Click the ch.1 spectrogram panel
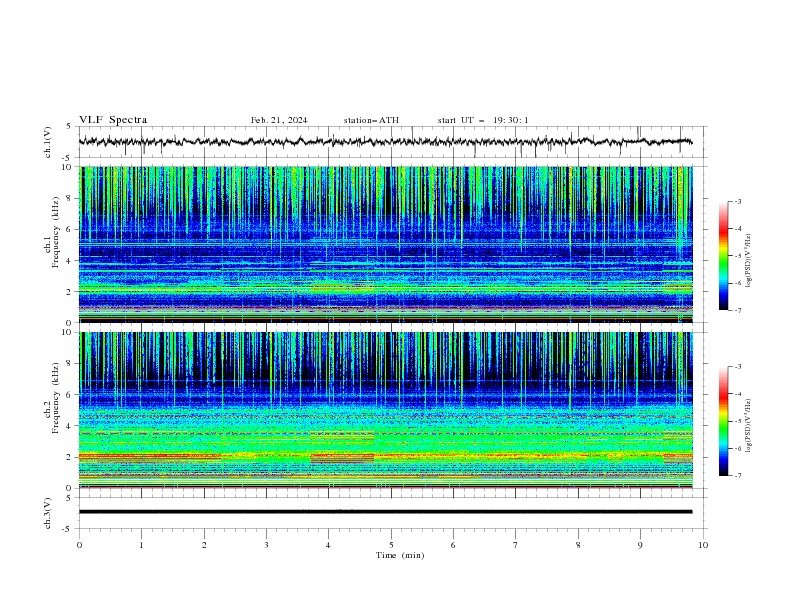Viewport: 792px width, 612px height. [x=386, y=244]
